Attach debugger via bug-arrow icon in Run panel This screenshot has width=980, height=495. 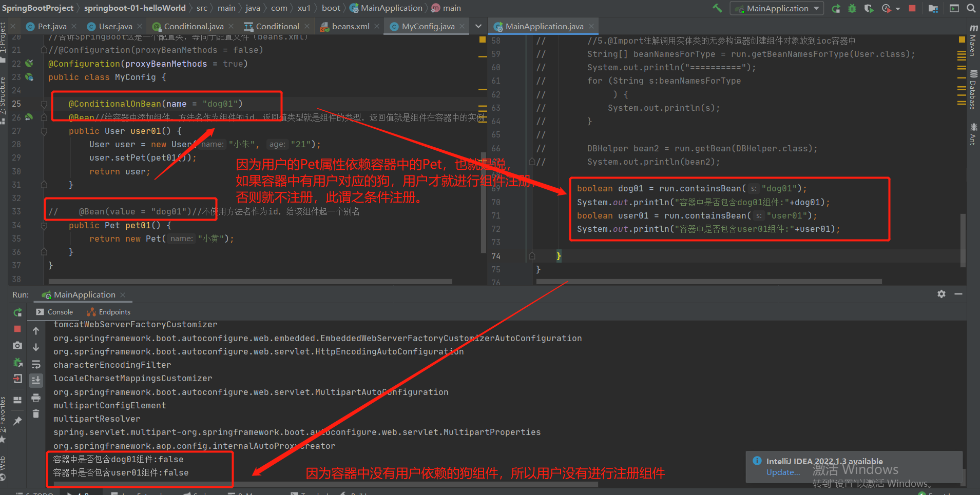tap(17, 363)
